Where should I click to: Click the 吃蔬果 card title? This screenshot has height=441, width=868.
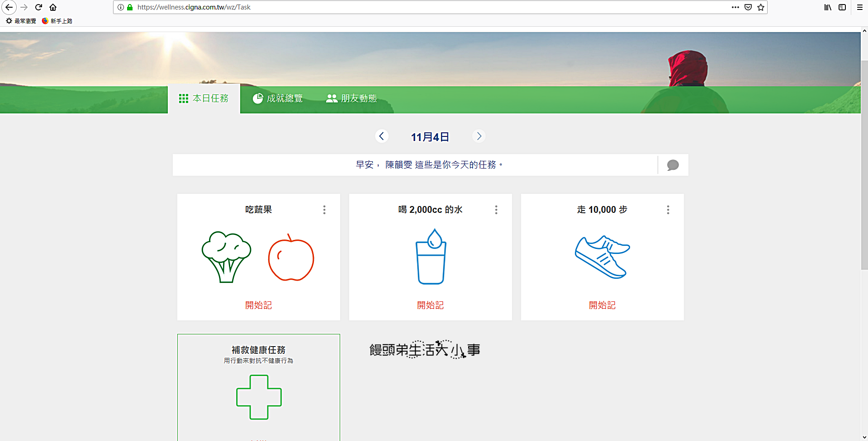(259, 210)
